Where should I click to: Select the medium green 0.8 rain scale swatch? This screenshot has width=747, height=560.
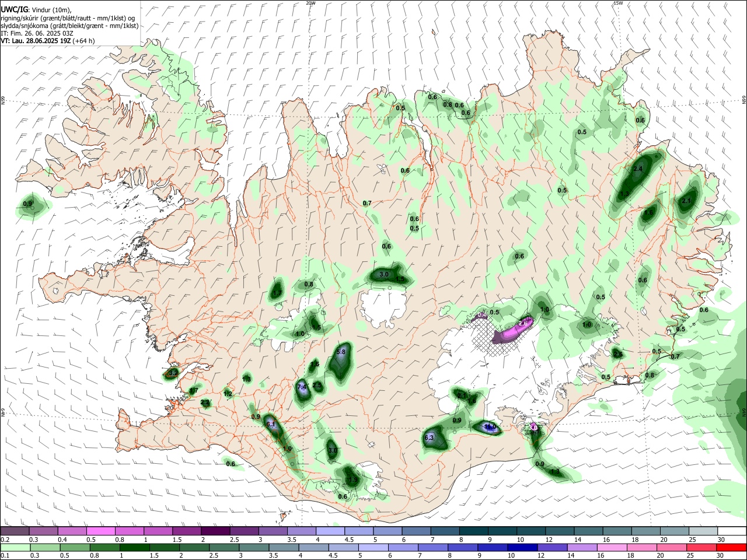pyautogui.click(x=104, y=547)
